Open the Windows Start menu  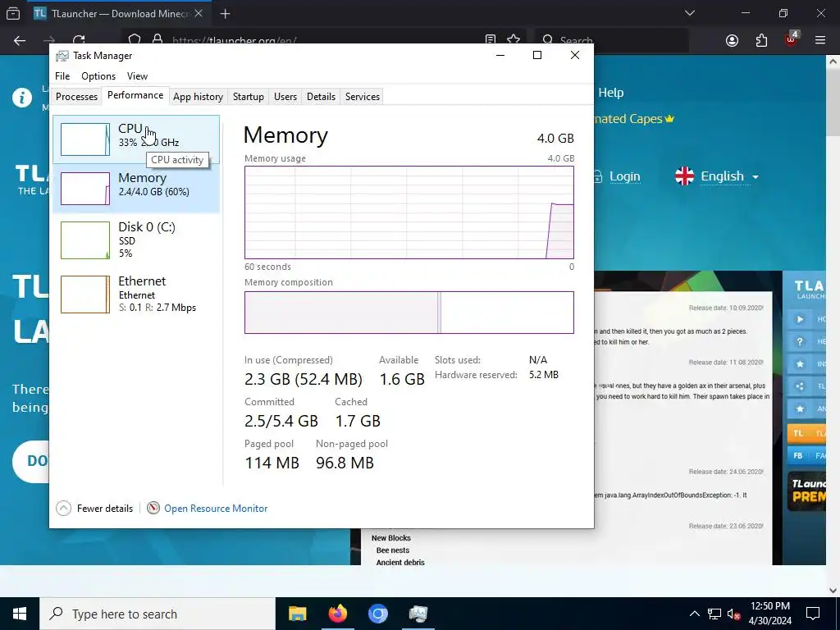pyautogui.click(x=20, y=614)
